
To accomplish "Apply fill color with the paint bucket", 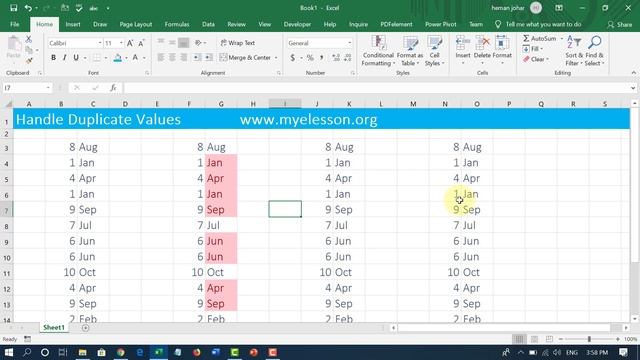I will pyautogui.click(x=118, y=58).
